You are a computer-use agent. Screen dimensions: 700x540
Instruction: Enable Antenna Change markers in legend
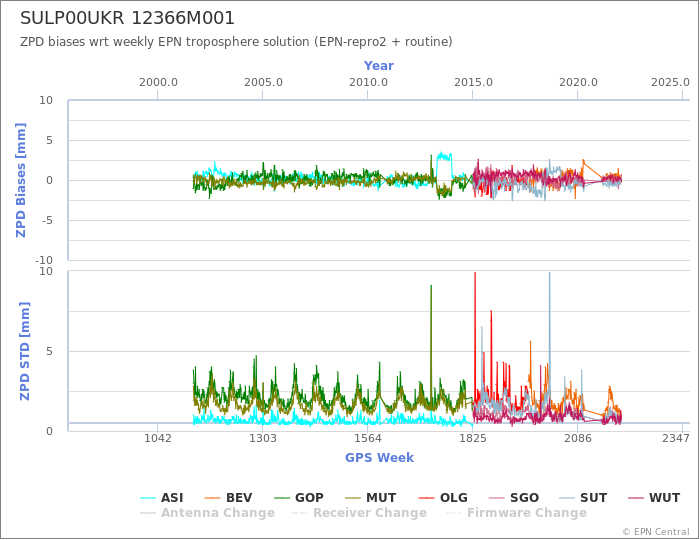[x=208, y=513]
